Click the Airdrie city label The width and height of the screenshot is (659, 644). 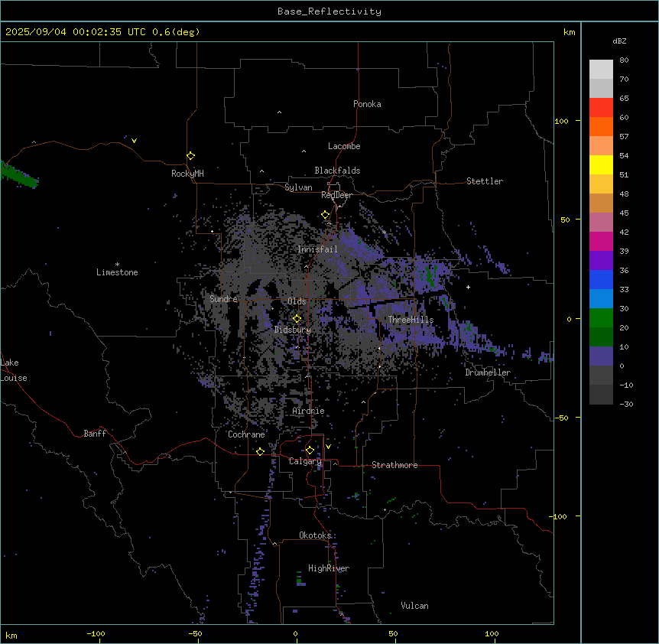(x=308, y=411)
